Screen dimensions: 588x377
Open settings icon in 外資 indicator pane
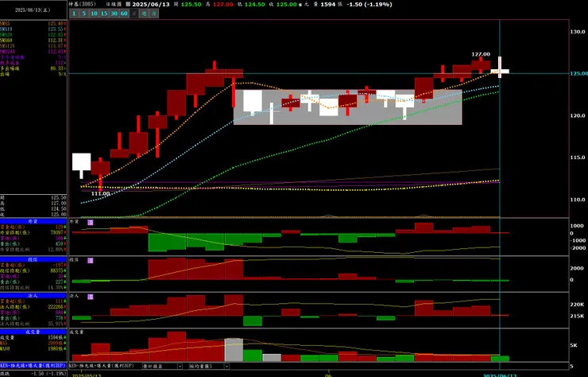(91, 223)
